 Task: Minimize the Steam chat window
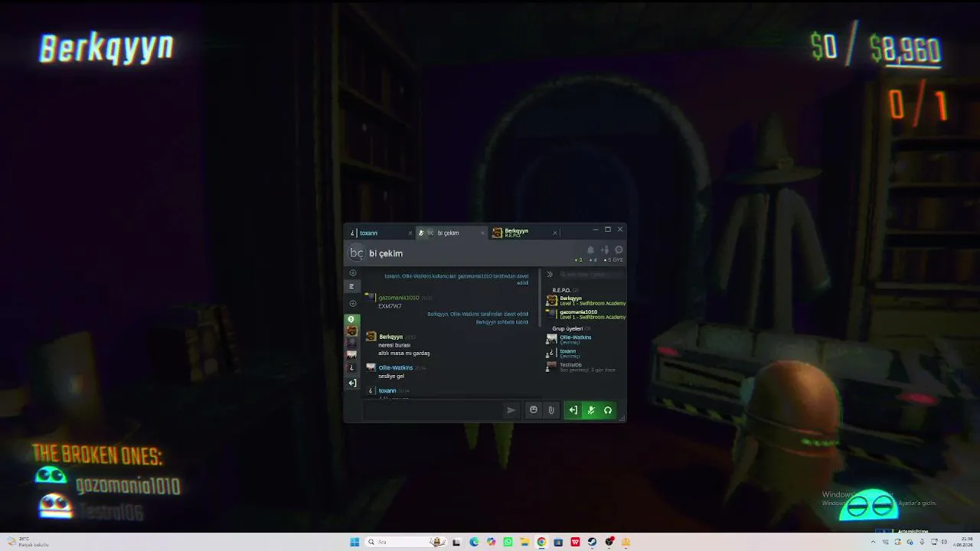[596, 230]
